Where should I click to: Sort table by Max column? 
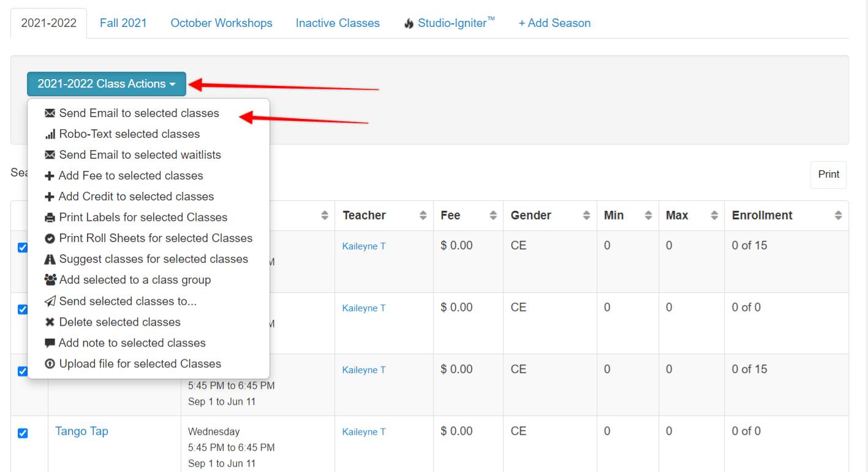point(714,216)
